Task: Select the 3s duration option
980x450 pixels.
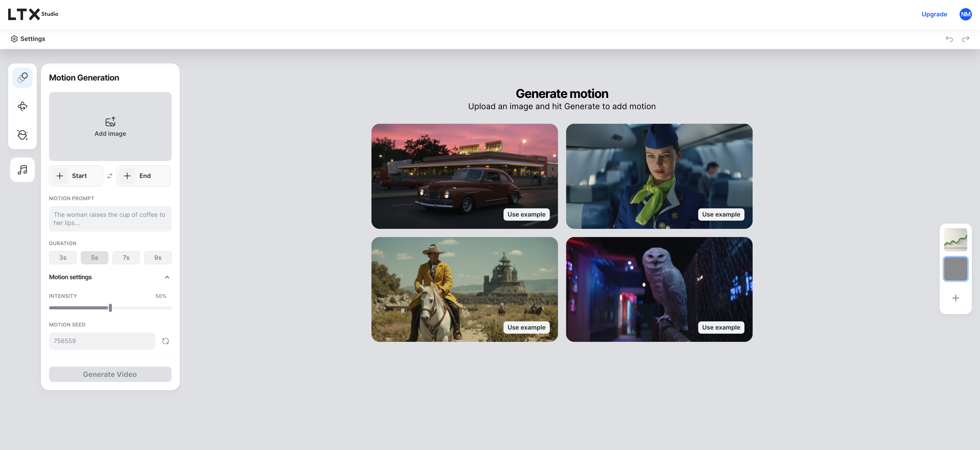Action: point(63,258)
